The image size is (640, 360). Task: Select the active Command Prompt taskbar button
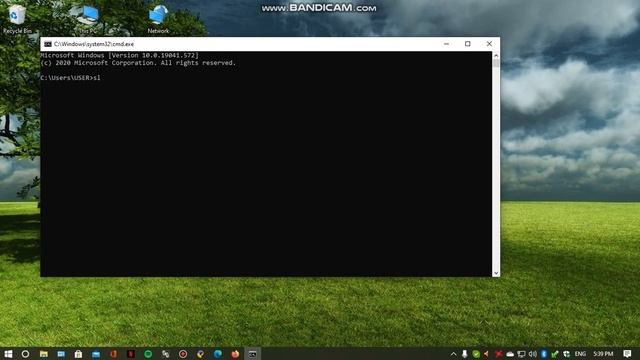(252, 354)
